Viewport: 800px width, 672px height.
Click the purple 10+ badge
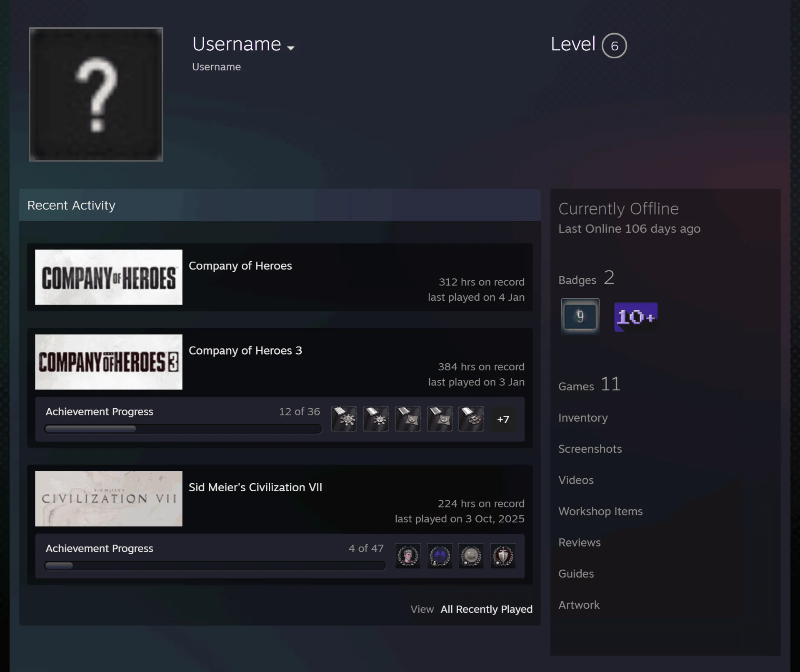coord(636,317)
